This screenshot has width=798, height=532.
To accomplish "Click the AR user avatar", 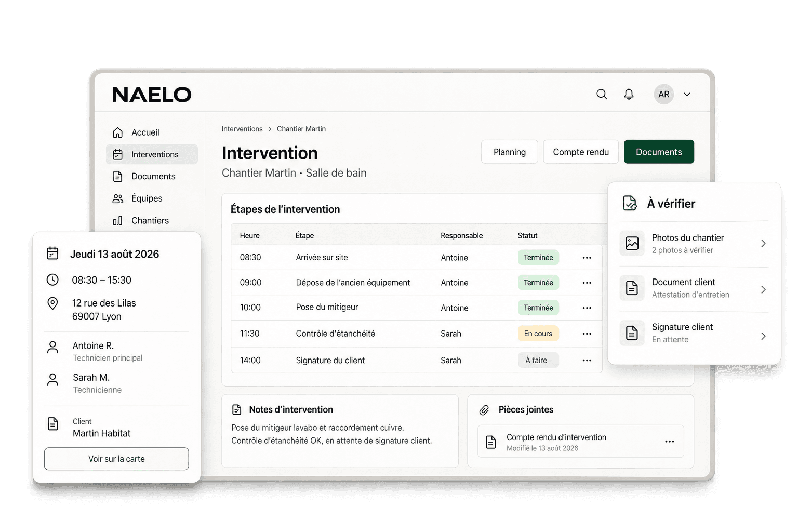I will click(x=664, y=94).
